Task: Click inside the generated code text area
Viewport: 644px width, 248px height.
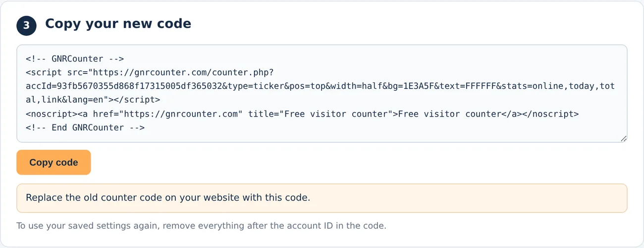Action: 322,94
